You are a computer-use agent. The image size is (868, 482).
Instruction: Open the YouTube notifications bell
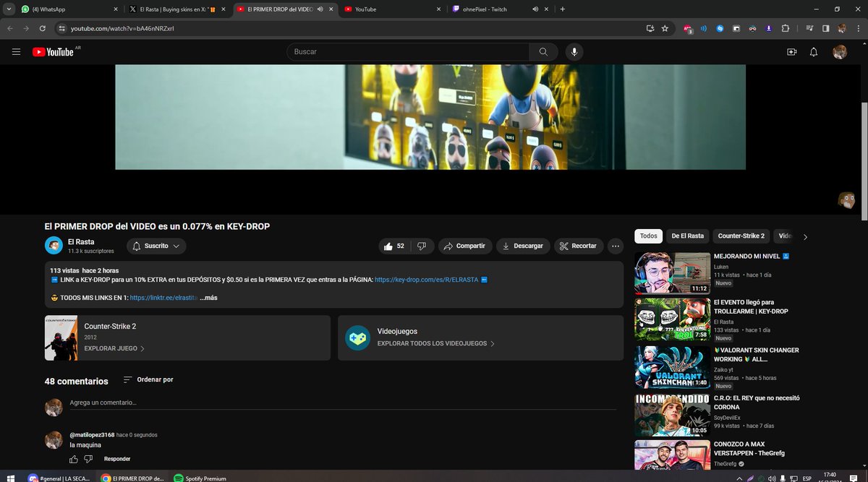tap(814, 52)
